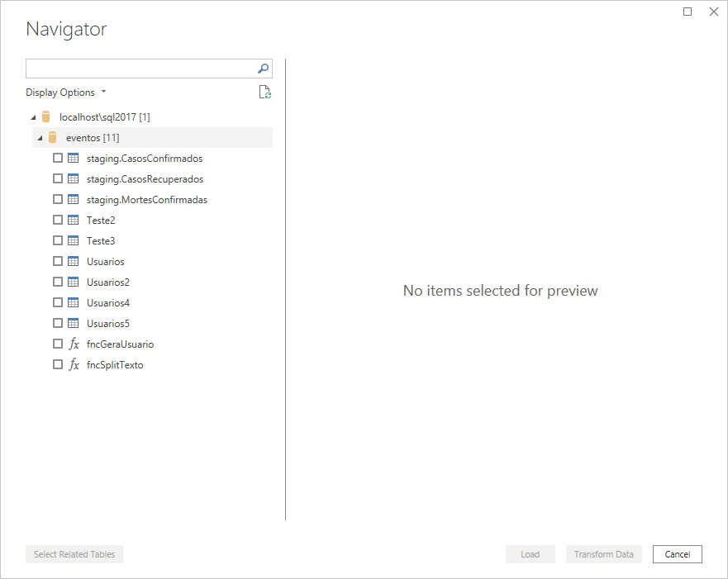Open the Display Options dropdown

tap(66, 93)
